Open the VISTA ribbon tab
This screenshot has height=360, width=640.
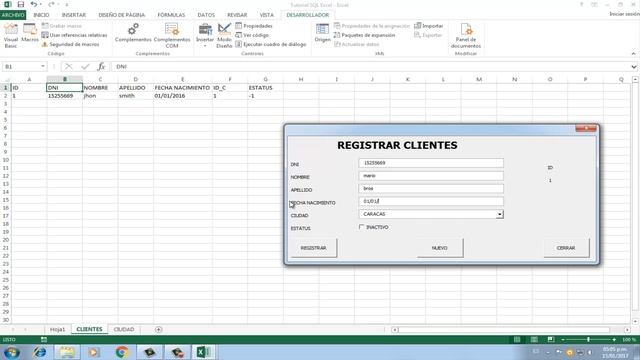click(x=267, y=15)
